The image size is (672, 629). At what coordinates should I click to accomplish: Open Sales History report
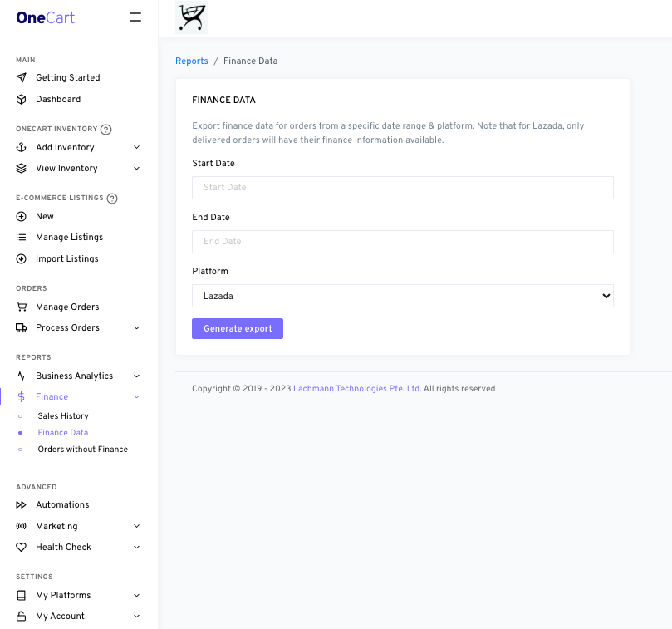(63, 416)
